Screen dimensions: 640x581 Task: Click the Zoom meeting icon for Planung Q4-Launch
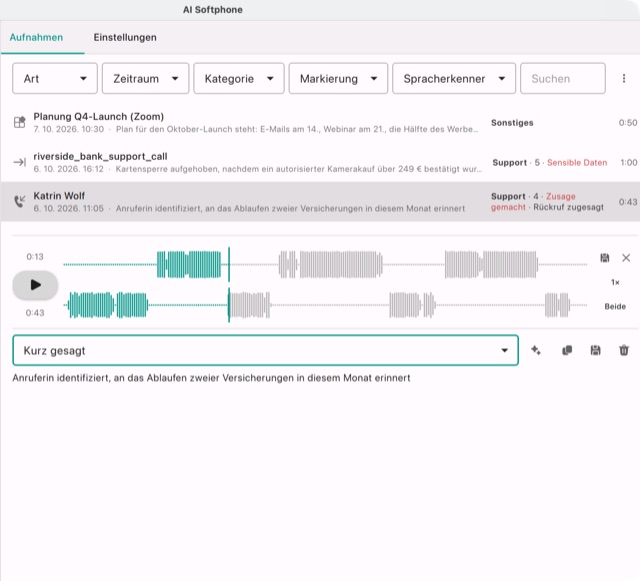click(20, 122)
